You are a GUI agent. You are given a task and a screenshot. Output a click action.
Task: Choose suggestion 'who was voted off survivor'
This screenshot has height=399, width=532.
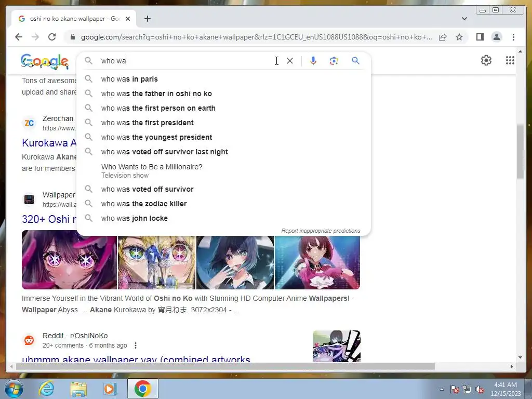[x=223, y=189]
